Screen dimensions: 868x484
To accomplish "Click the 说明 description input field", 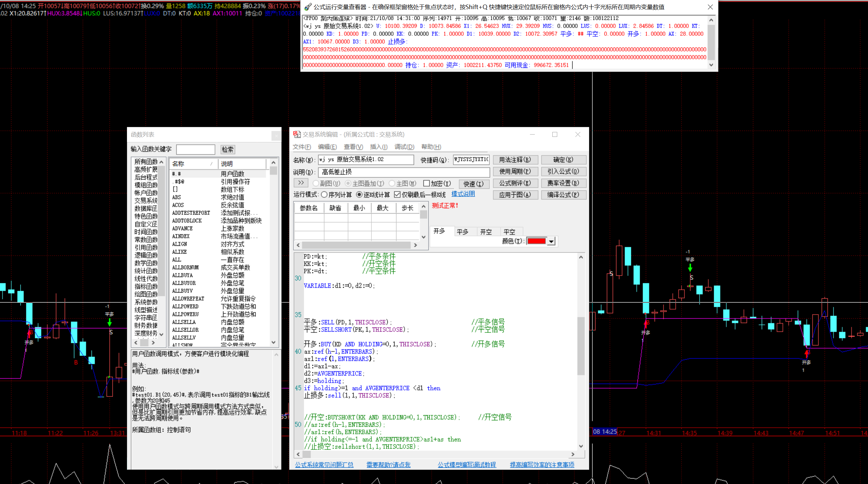I will pos(404,172).
